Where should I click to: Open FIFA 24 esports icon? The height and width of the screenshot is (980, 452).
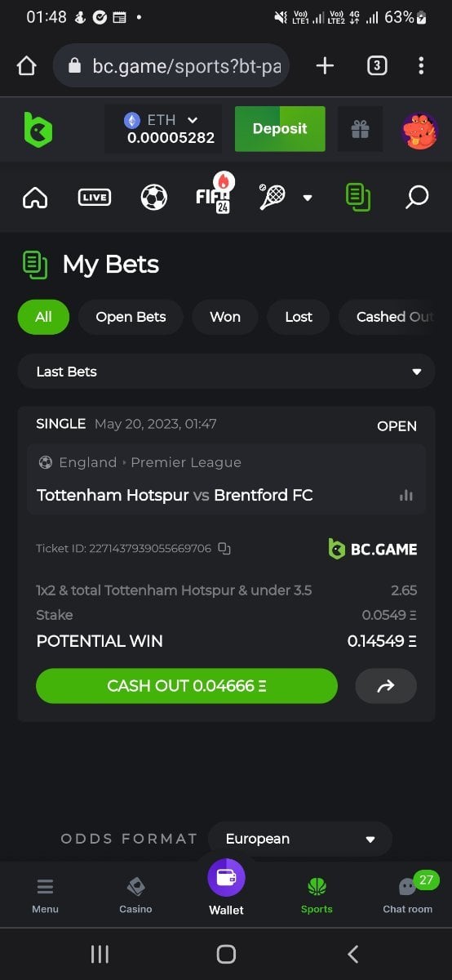(215, 194)
